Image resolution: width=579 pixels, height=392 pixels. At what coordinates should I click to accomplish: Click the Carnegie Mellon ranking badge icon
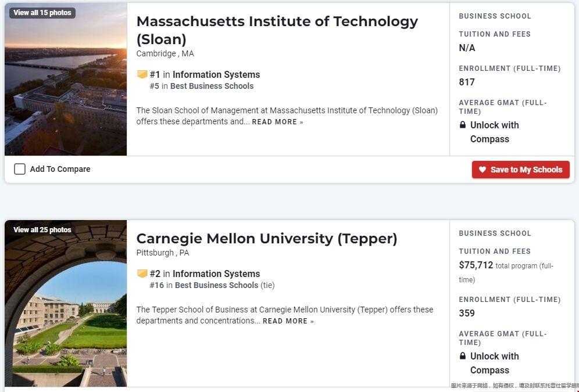[x=142, y=274]
